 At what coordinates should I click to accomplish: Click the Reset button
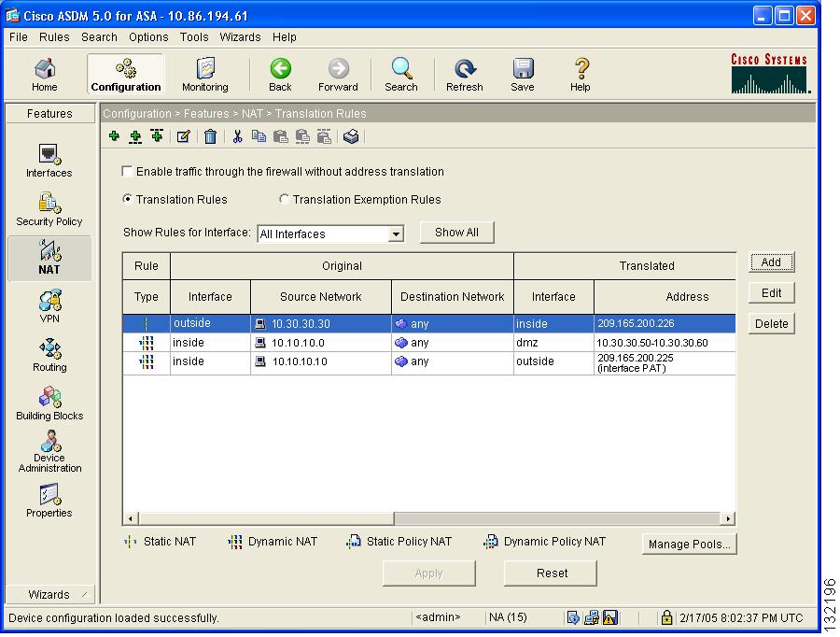[x=551, y=573]
